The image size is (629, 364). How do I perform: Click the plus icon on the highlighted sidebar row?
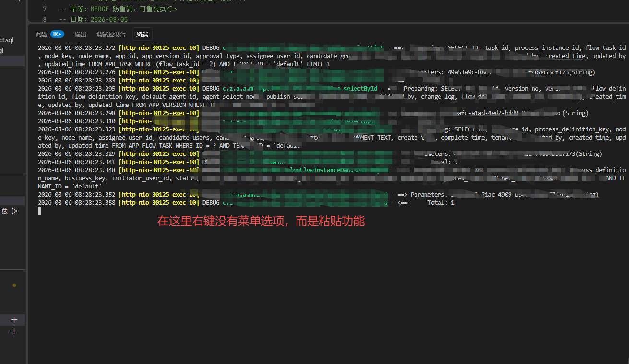pos(14,319)
